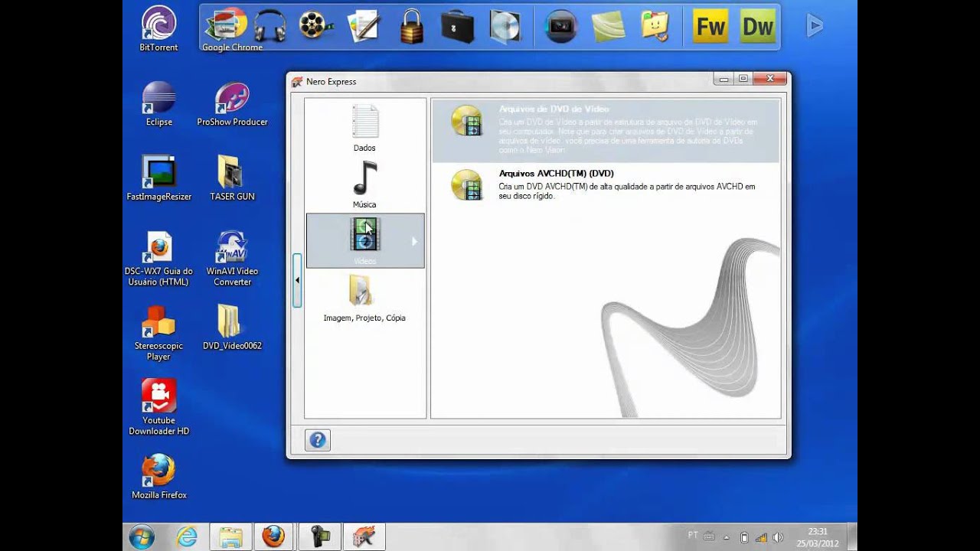
Task: Open the volume control in system tray
Action: pos(778,537)
